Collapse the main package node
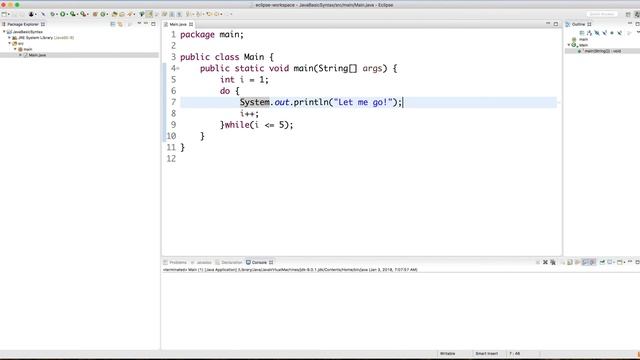 [15, 49]
